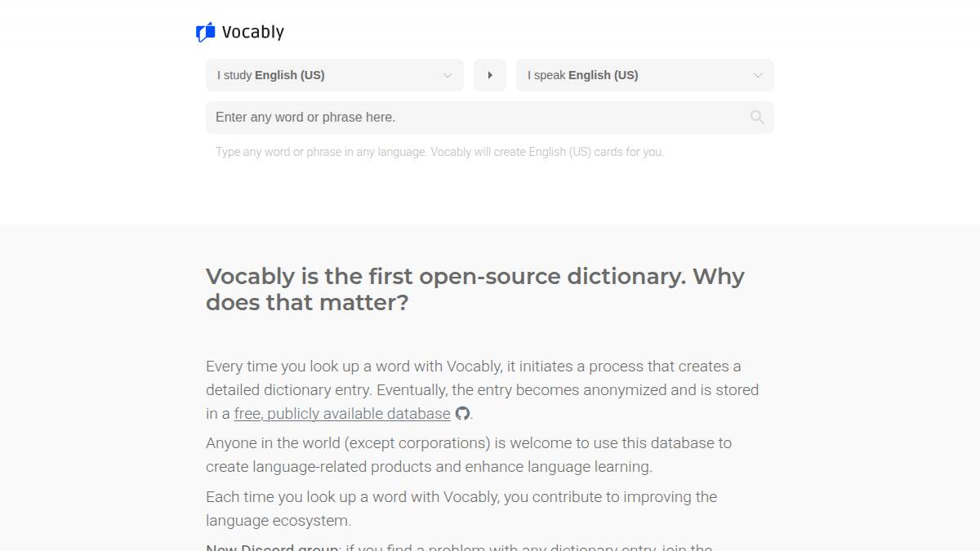Click the GitHub icon beside the database link
The width and height of the screenshot is (980, 551).
(462, 413)
